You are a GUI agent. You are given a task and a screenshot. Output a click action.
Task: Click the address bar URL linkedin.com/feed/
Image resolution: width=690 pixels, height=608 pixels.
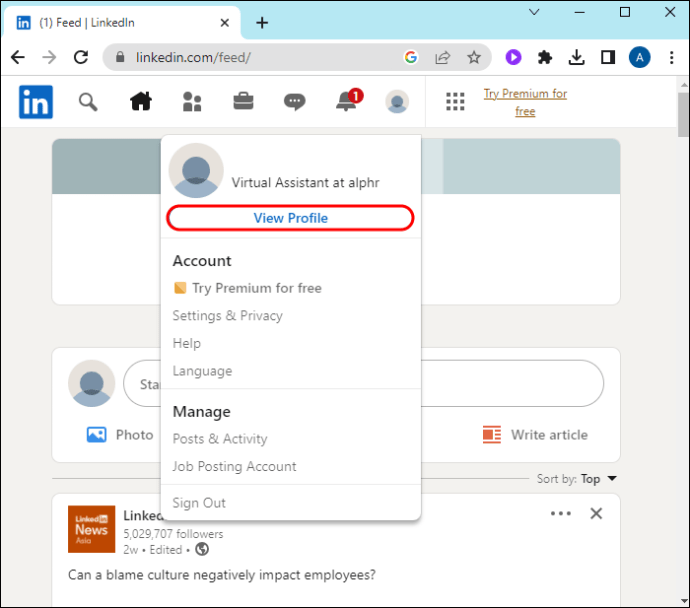(193, 57)
